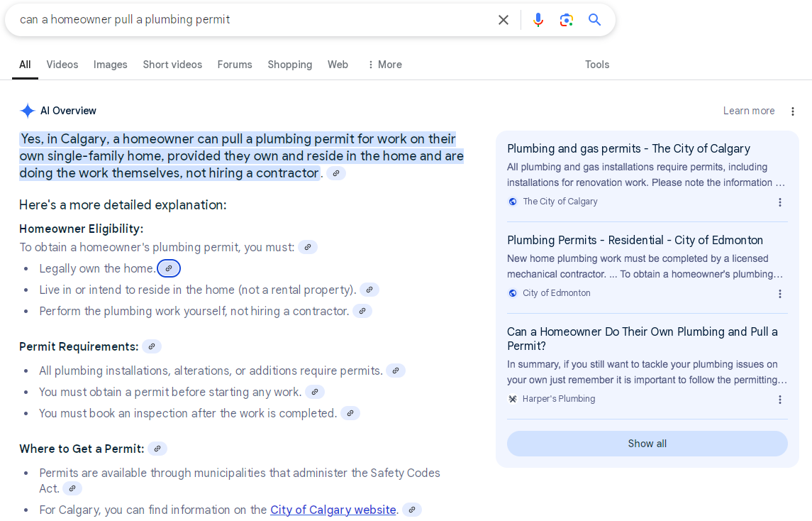
Task: Click inside the search query text field
Action: coord(248,20)
